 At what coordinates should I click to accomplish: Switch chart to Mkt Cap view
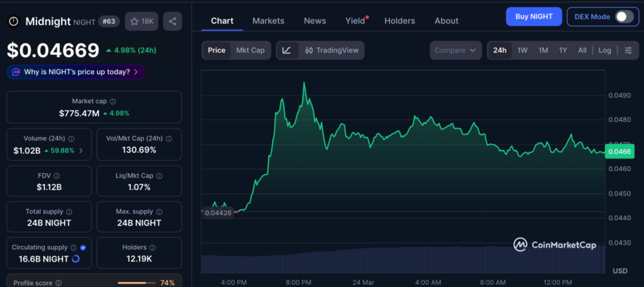tap(250, 50)
